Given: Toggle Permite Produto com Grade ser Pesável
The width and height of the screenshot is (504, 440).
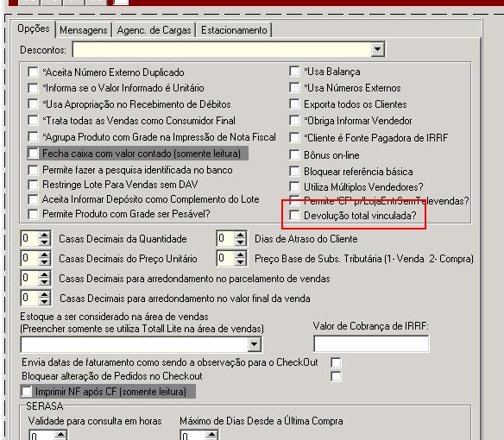Looking at the screenshot, I should [x=33, y=214].
